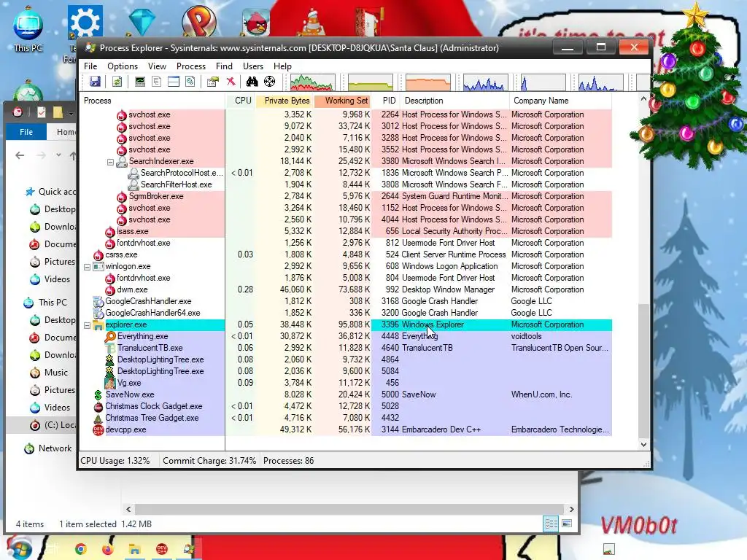
Task: Select the SearchFilterHost.exe process row
Action: click(x=346, y=184)
